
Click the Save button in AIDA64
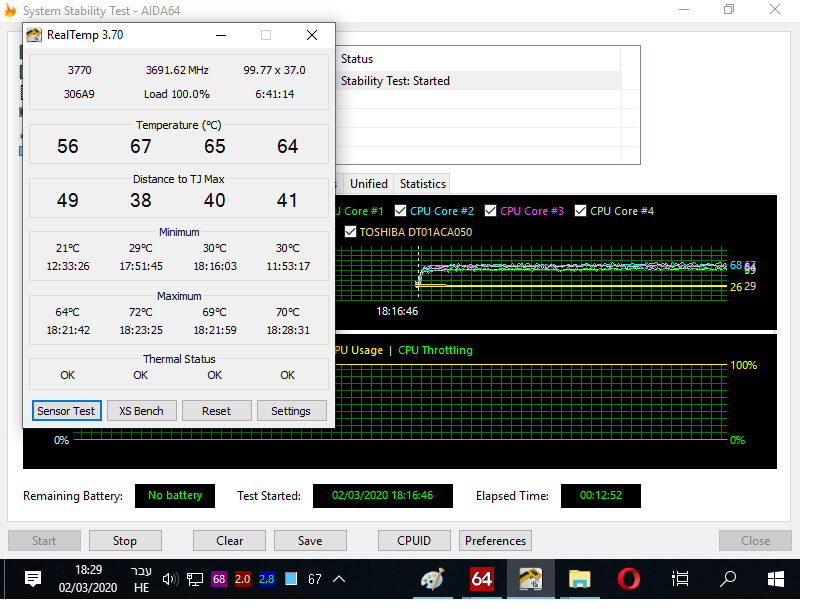(x=310, y=541)
